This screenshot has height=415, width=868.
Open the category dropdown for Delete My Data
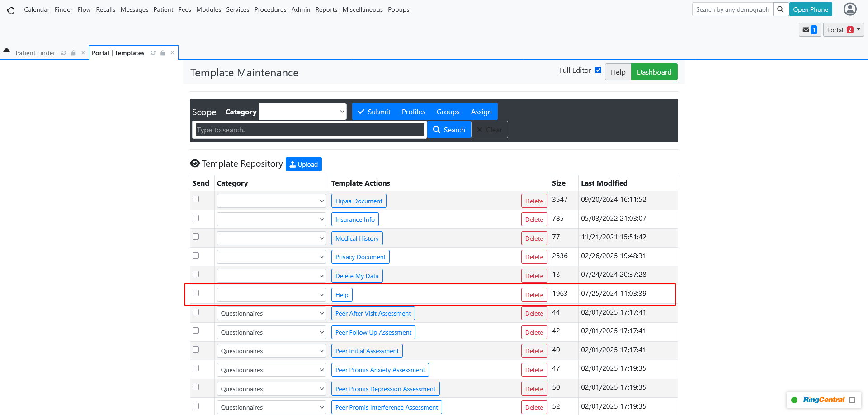(272, 276)
